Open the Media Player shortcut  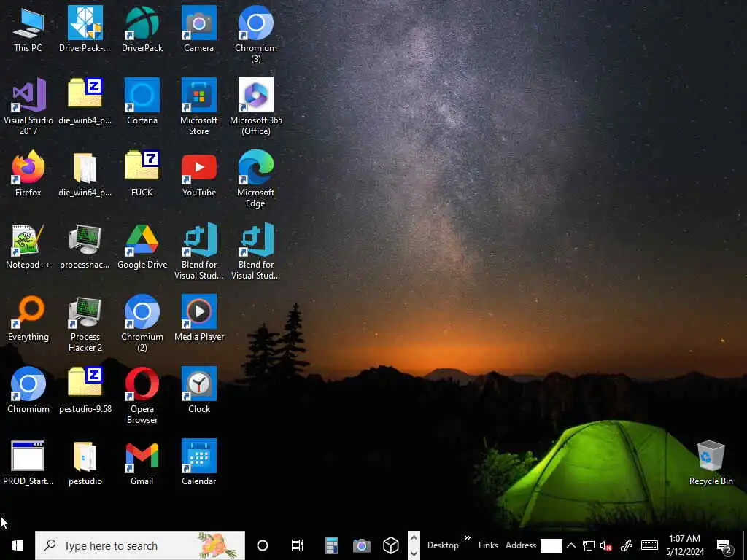pos(198,318)
